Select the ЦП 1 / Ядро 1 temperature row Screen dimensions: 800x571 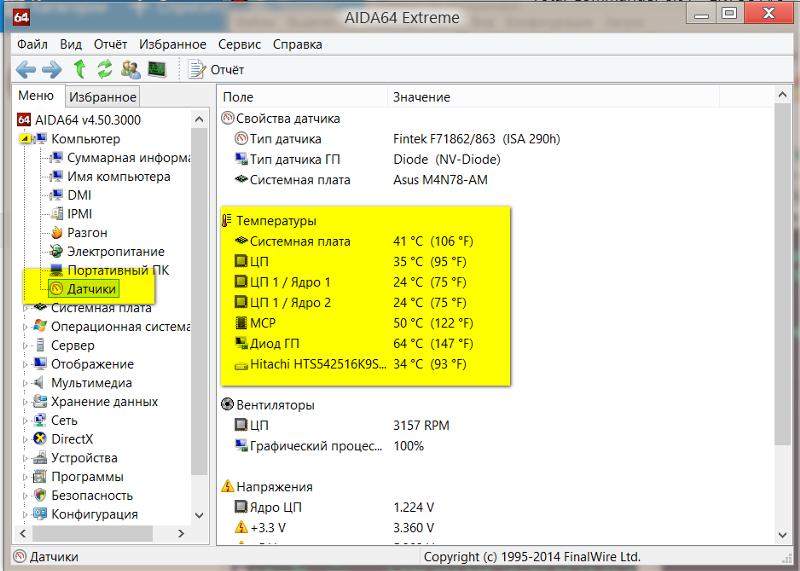(x=351, y=282)
